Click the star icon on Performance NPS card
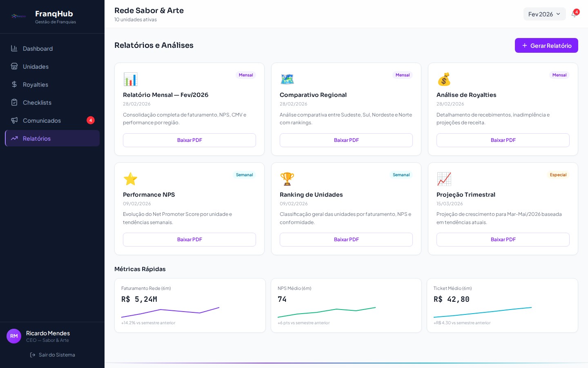Image resolution: width=588 pixels, height=368 pixels. (131, 179)
